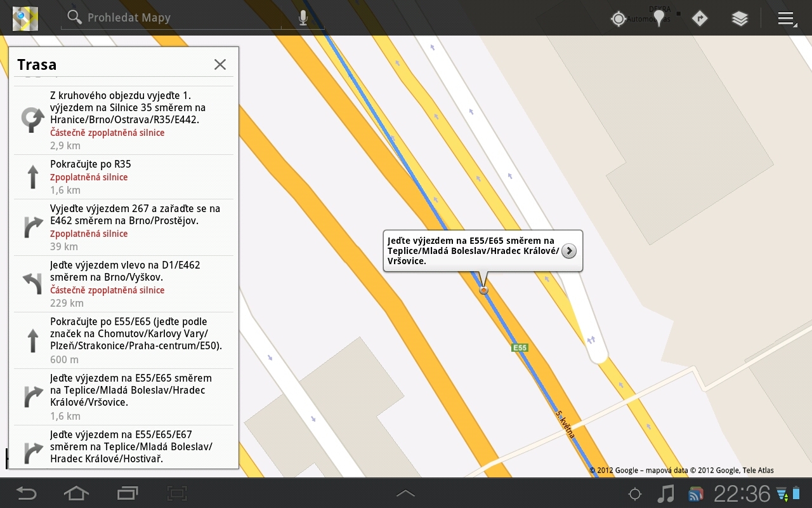Open recent apps with the multitasking icon
Viewport: 812px width, 508px height.
click(126, 493)
